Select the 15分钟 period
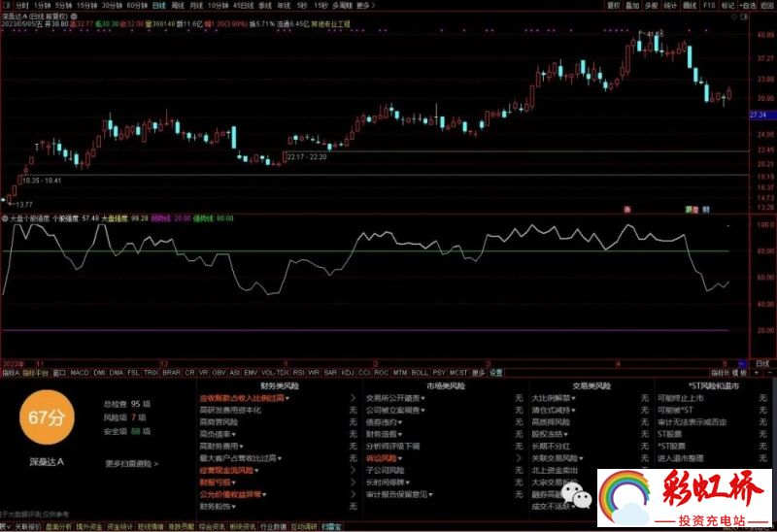777x532 pixels. point(86,6)
